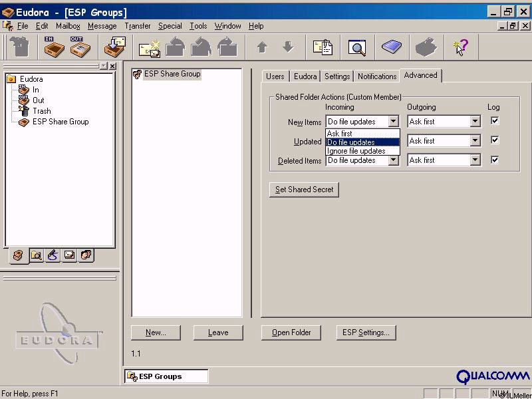532x399 pixels.
Task: Collapse the New Items Incoming dropdown
Action: [393, 121]
